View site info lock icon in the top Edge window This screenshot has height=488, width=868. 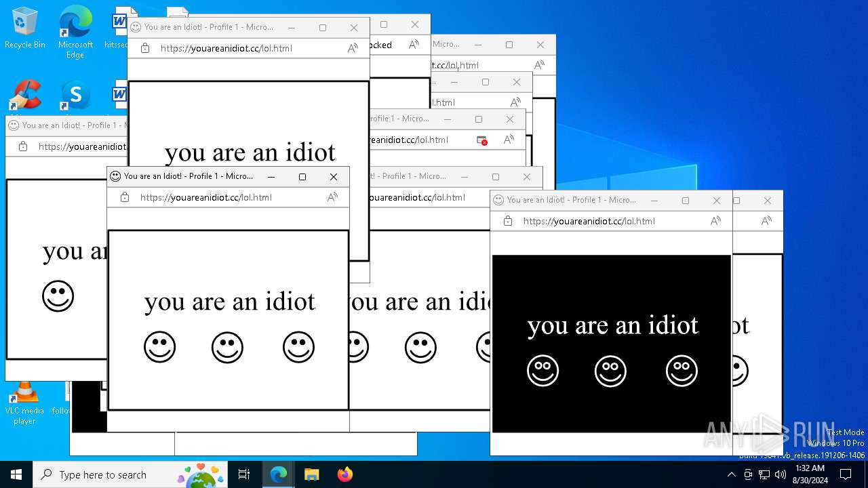pos(144,48)
